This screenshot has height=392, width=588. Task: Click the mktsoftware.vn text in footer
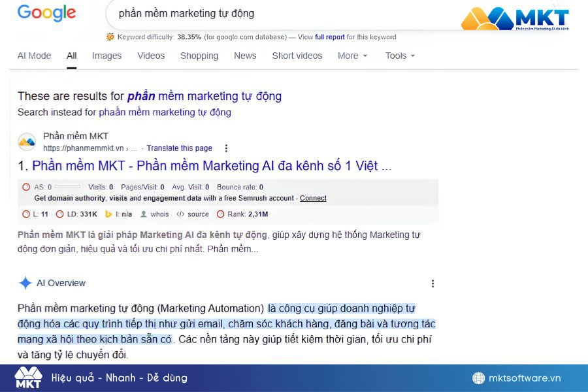(x=525, y=378)
